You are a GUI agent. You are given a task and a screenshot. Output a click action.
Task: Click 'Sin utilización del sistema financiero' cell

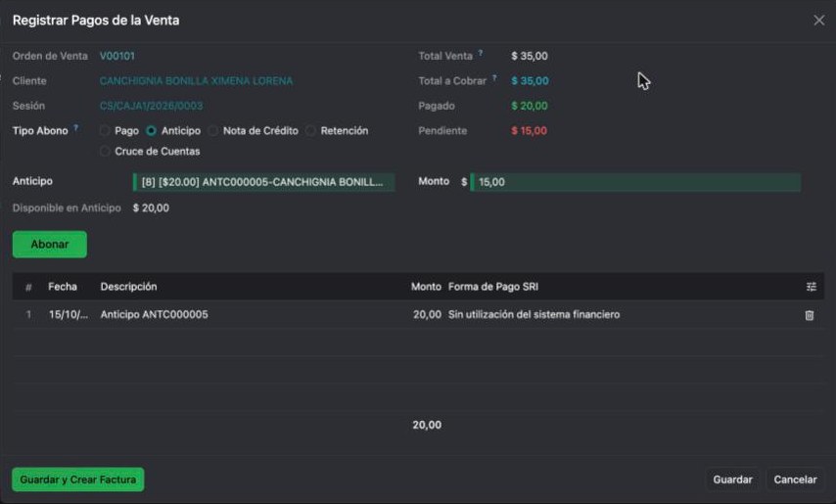coord(534,315)
